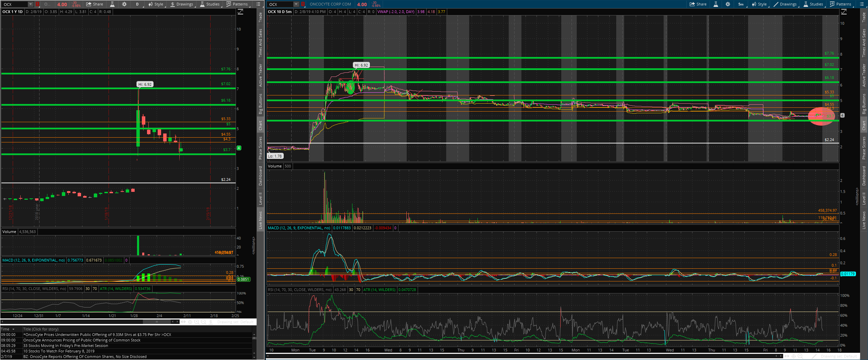Sort news by the Time column header
Image resolution: width=868 pixels, height=360 pixels.
8,329
